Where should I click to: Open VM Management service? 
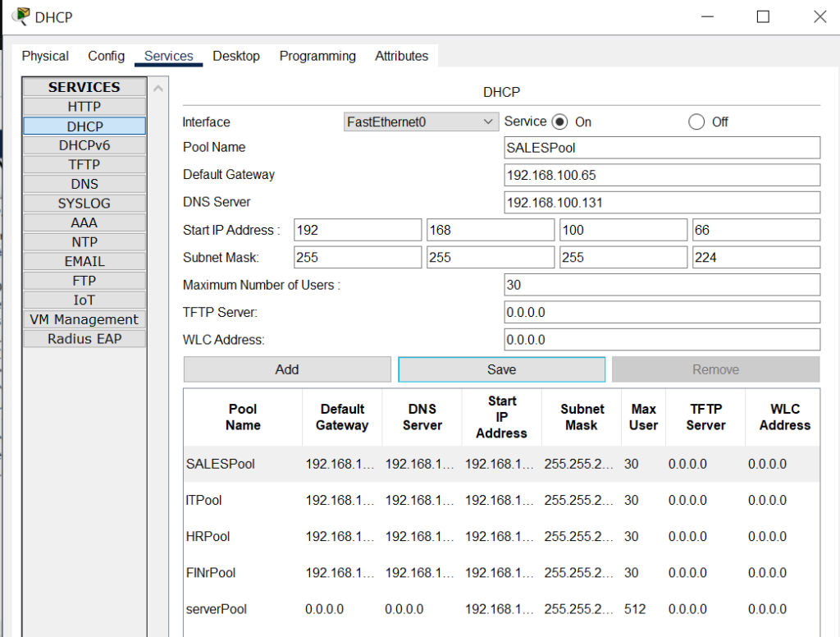pyautogui.click(x=84, y=319)
